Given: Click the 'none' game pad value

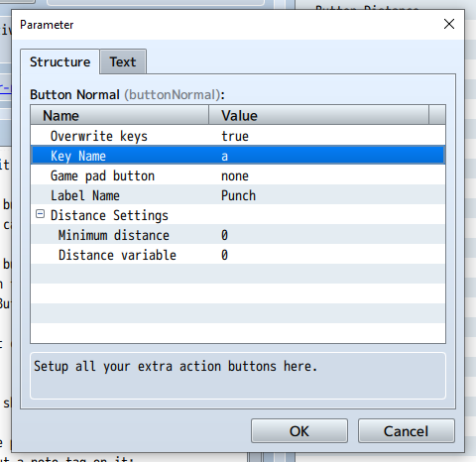Looking at the screenshot, I should [x=235, y=175].
